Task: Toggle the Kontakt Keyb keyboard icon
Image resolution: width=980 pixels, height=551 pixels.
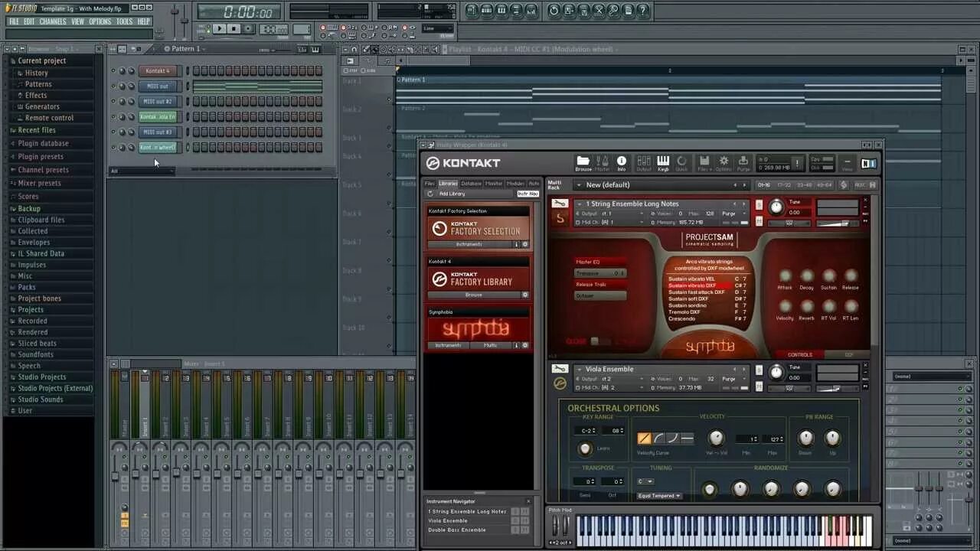Action: [x=663, y=161]
